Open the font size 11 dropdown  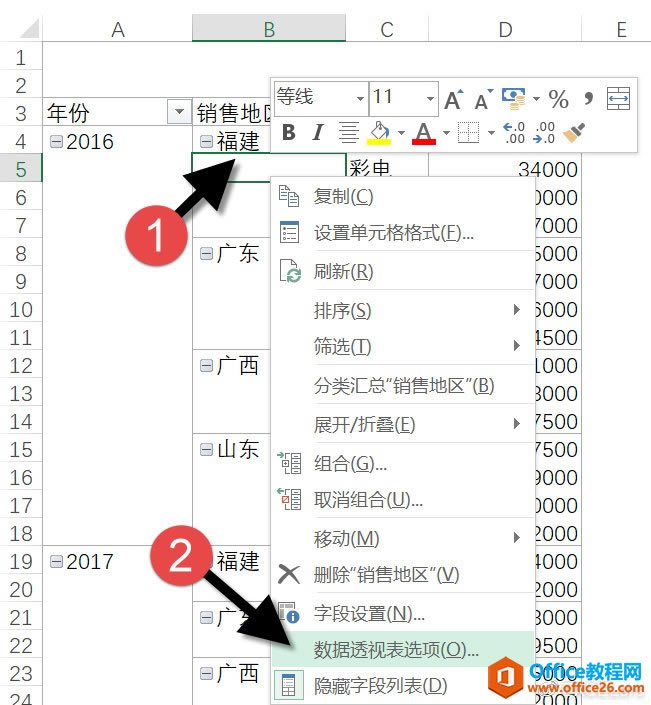430,99
